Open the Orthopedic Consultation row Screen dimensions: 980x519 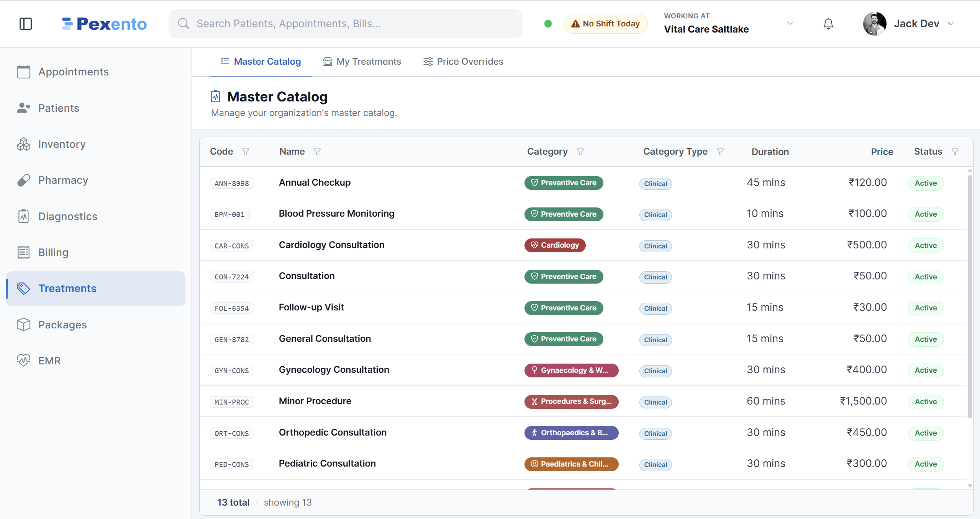coord(583,432)
